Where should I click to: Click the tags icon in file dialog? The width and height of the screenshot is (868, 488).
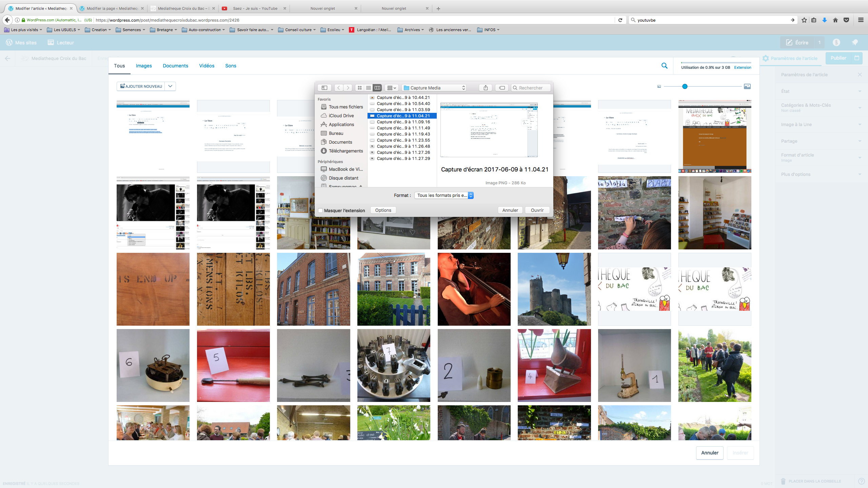click(x=502, y=88)
